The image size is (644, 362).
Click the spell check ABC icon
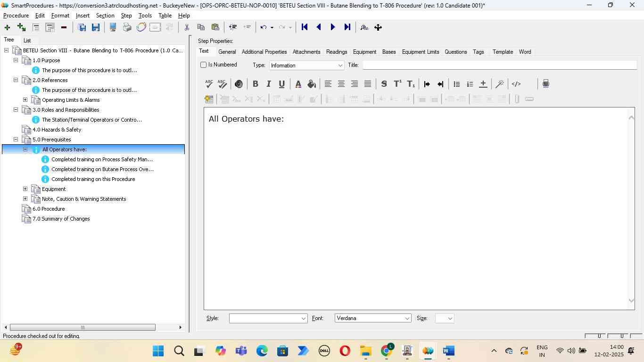209,84
